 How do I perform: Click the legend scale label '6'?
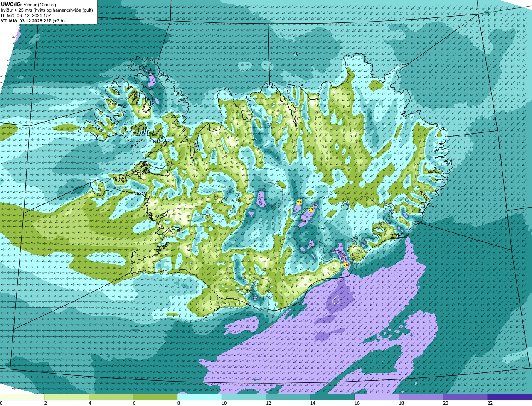point(134,403)
